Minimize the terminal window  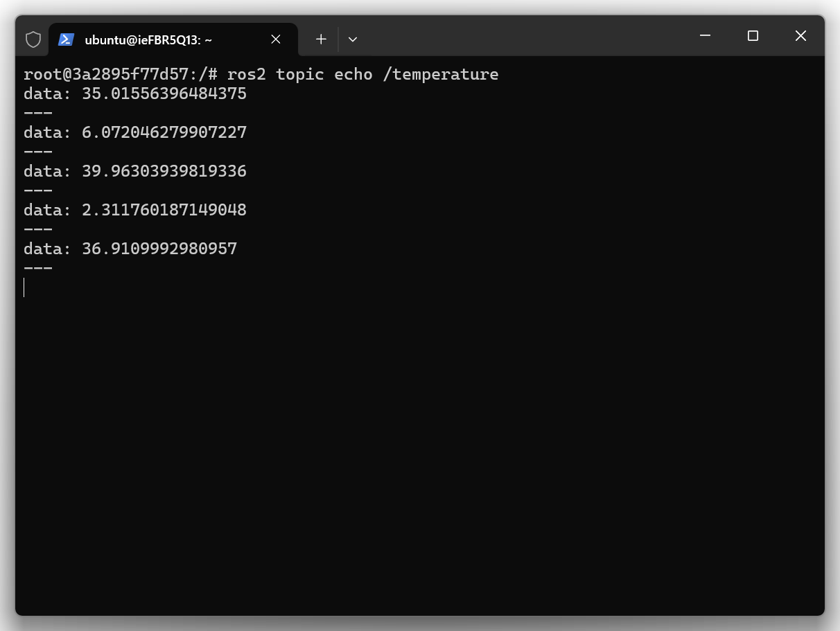(x=706, y=36)
